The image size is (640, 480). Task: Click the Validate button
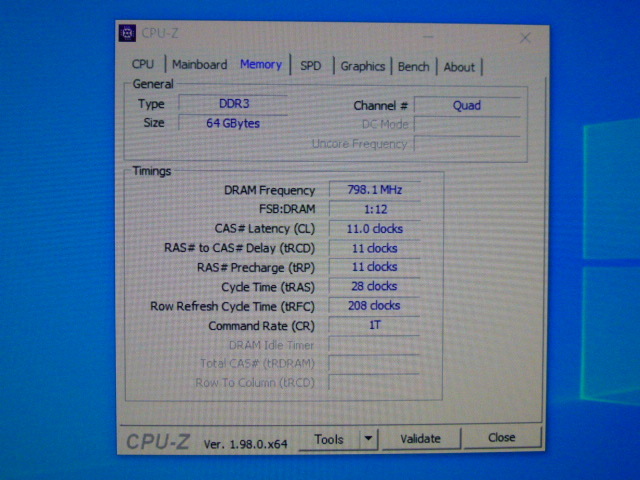tap(420, 438)
